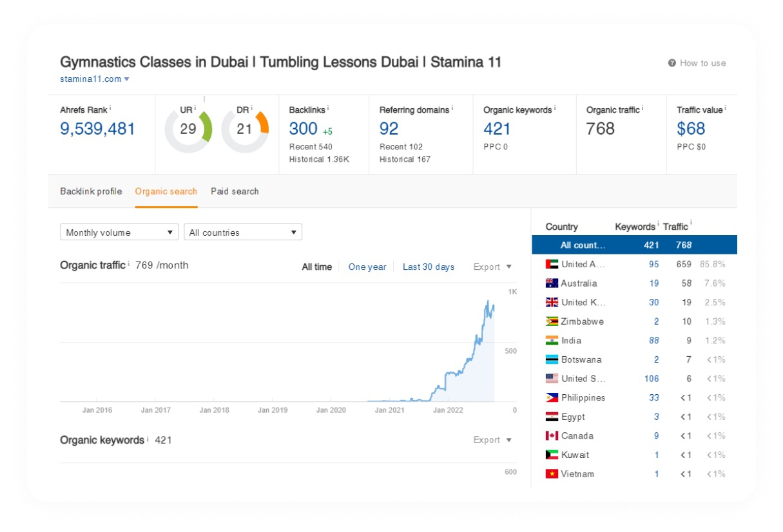Click India keywords count 88
The height and width of the screenshot is (532, 783).
click(654, 340)
